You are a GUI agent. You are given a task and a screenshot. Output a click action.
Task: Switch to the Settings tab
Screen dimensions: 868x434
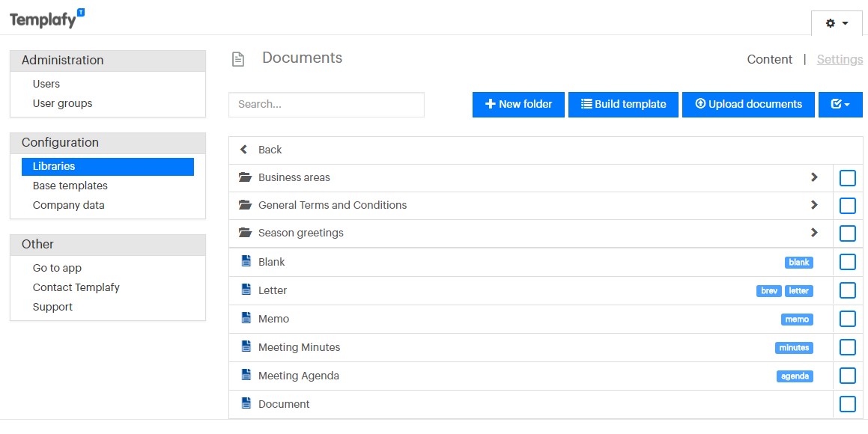(840, 59)
